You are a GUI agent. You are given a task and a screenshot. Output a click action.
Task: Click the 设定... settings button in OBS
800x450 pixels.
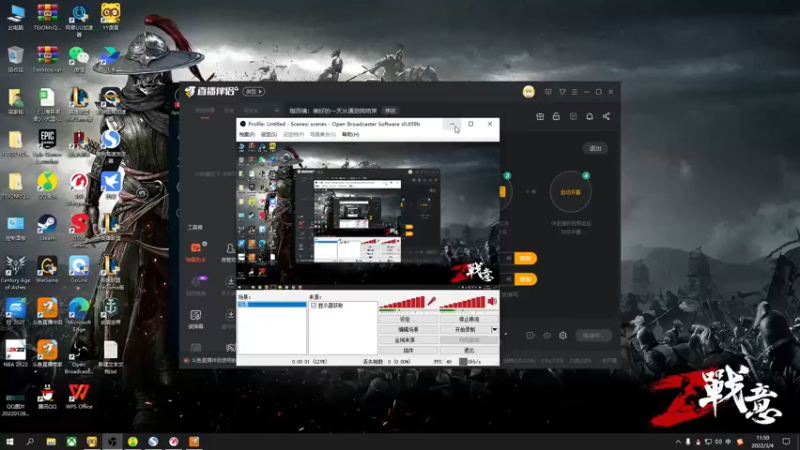pos(408,319)
